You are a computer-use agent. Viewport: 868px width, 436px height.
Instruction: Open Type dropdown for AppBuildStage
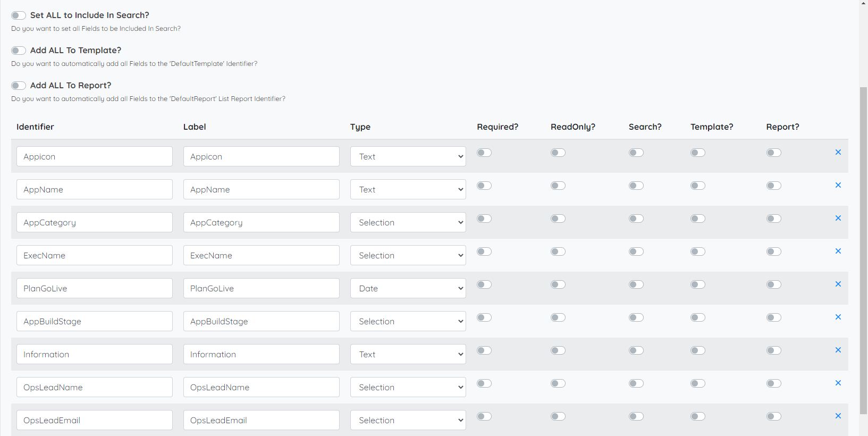coord(408,321)
